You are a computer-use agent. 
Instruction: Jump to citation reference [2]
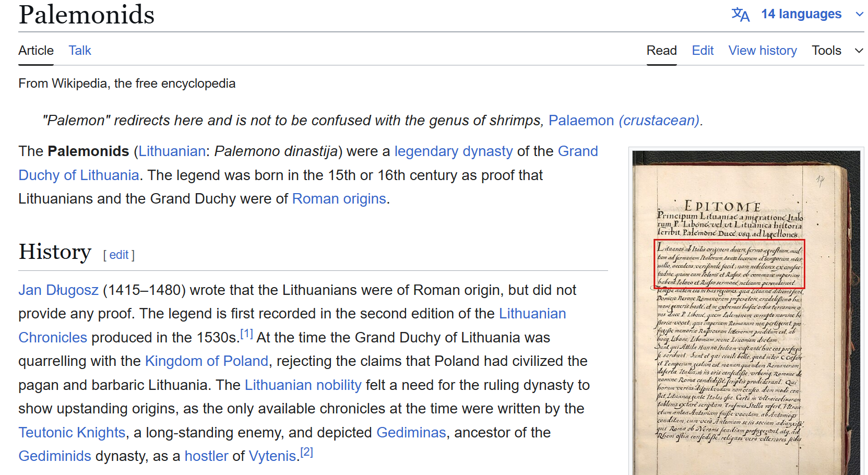(x=307, y=452)
